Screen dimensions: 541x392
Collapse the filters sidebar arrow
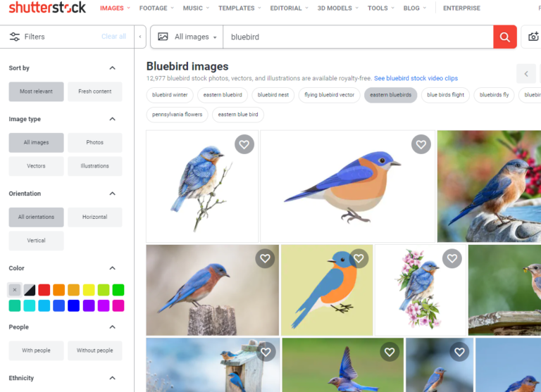click(140, 37)
